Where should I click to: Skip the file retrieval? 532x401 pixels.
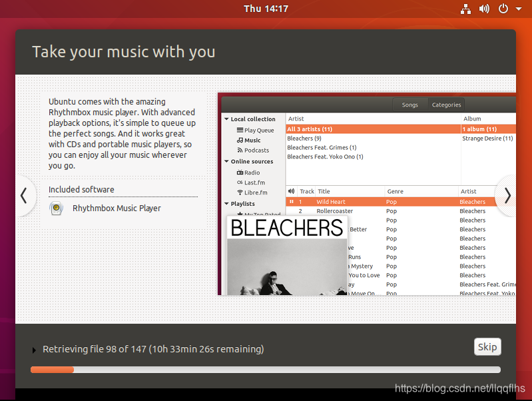pyautogui.click(x=487, y=346)
